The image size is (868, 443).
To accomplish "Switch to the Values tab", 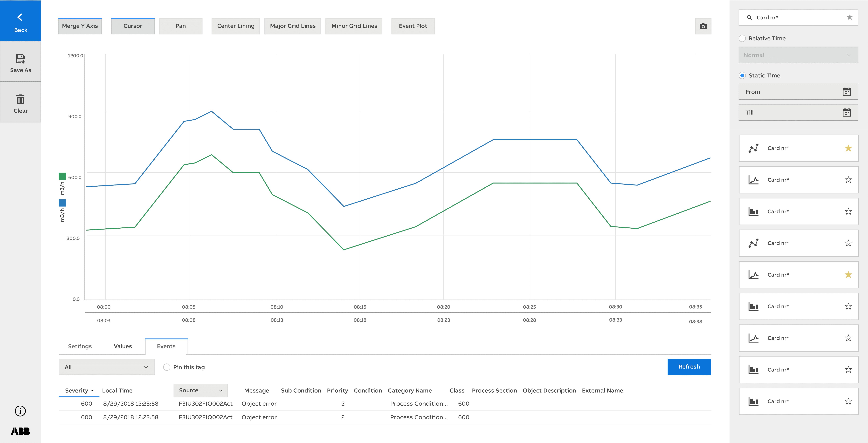I will tap(123, 346).
